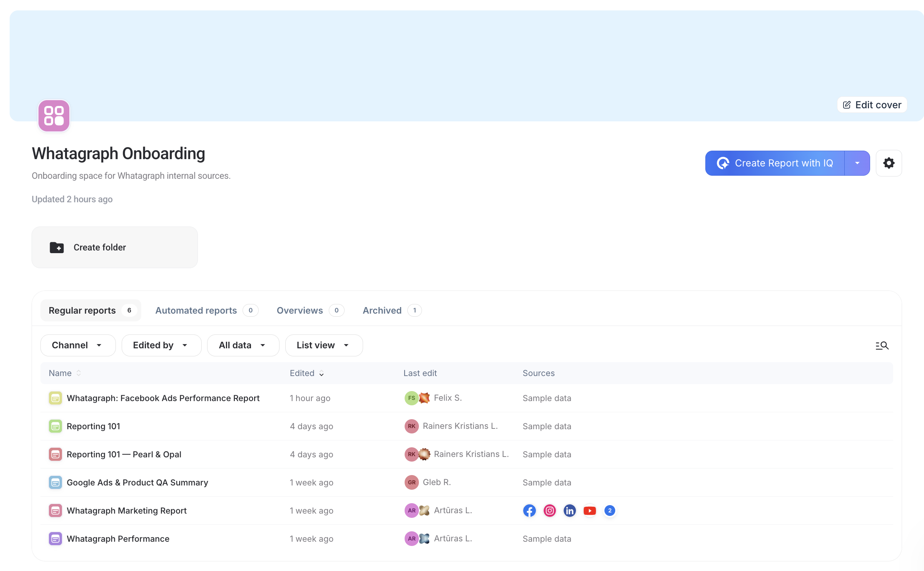The width and height of the screenshot is (924, 571).
Task: Click the Create folder button
Action: coord(115,247)
